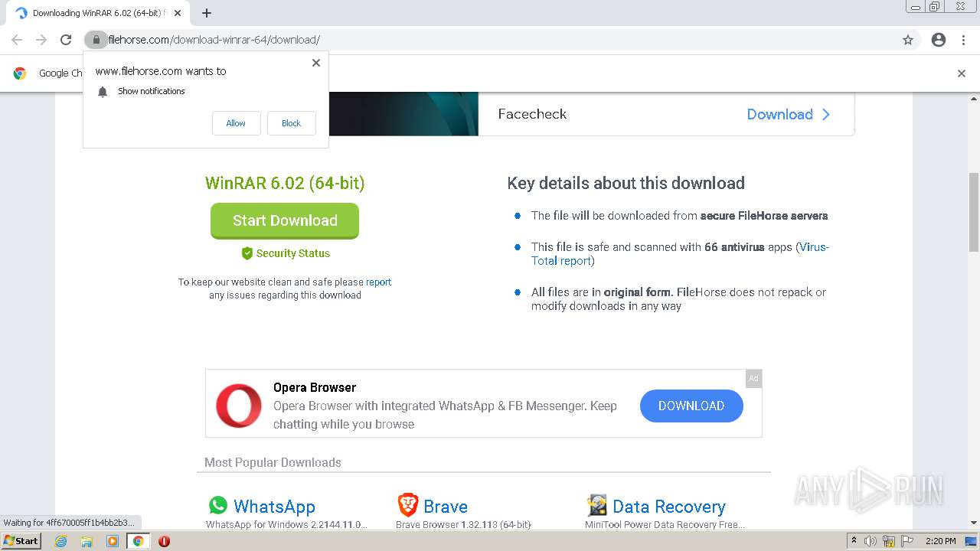Allow notifications from filehorse.com
This screenshot has width=980, height=551.
click(x=236, y=123)
